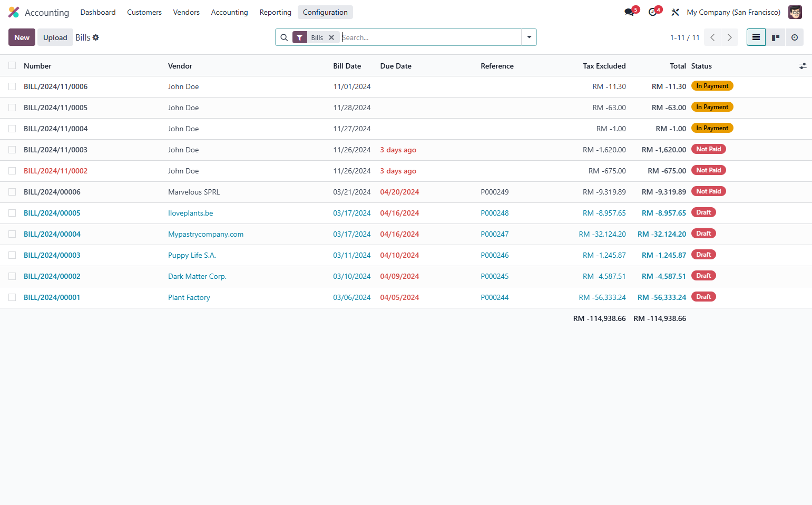Click the magnifier search icon
This screenshot has width=812, height=505.
point(284,37)
